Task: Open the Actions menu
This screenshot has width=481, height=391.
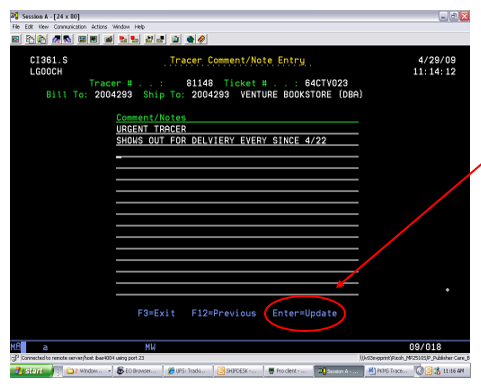Action: point(99,27)
